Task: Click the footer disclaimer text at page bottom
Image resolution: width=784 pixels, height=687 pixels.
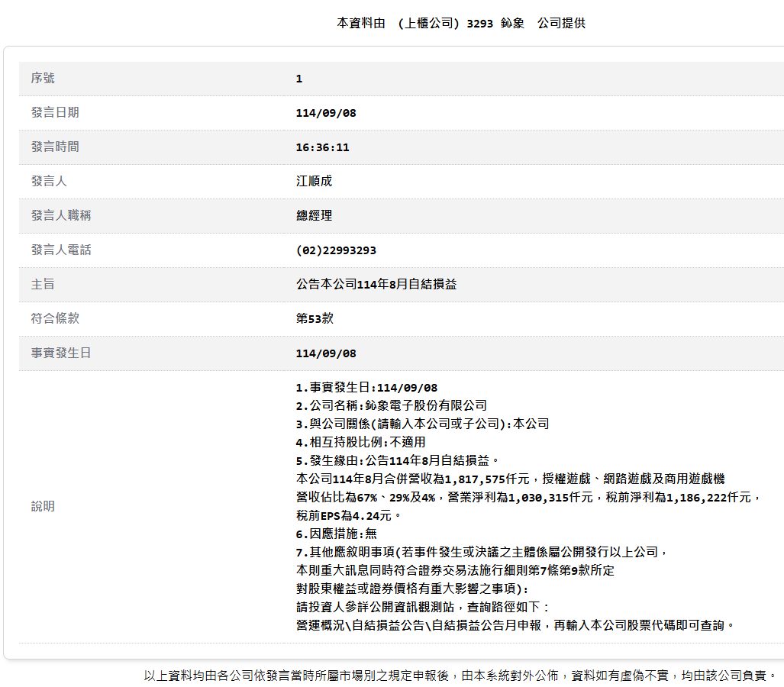Action: point(460,676)
